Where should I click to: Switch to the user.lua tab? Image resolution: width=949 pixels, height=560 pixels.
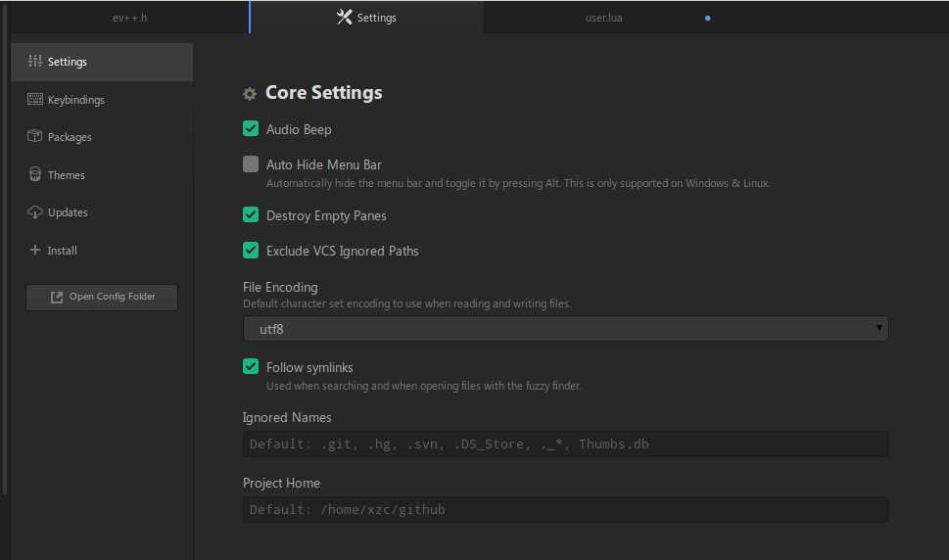(x=603, y=18)
